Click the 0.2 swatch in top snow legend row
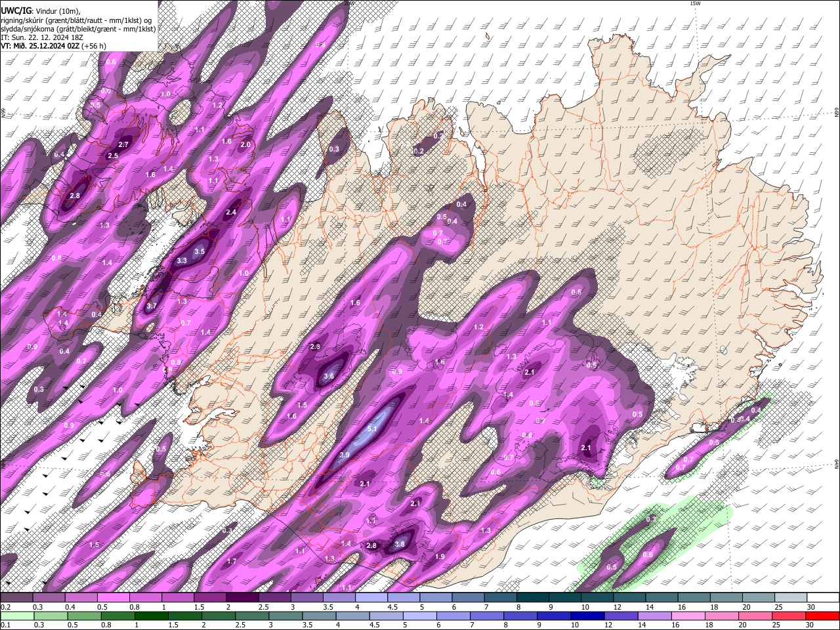Image resolution: width=840 pixels, height=630 pixels. [16, 598]
